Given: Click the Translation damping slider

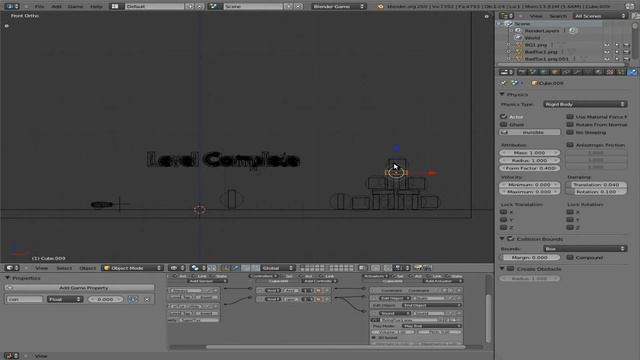Looking at the screenshot, I should [x=596, y=184].
